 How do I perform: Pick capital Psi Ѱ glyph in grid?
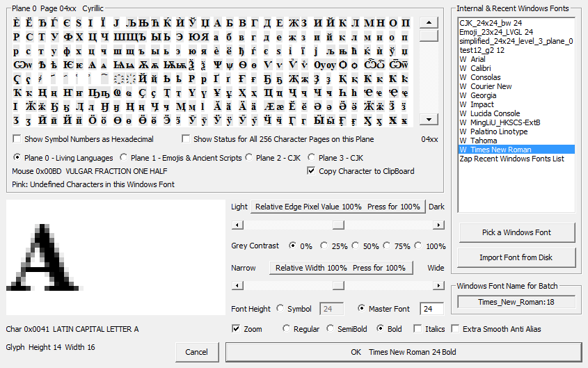coord(218,65)
